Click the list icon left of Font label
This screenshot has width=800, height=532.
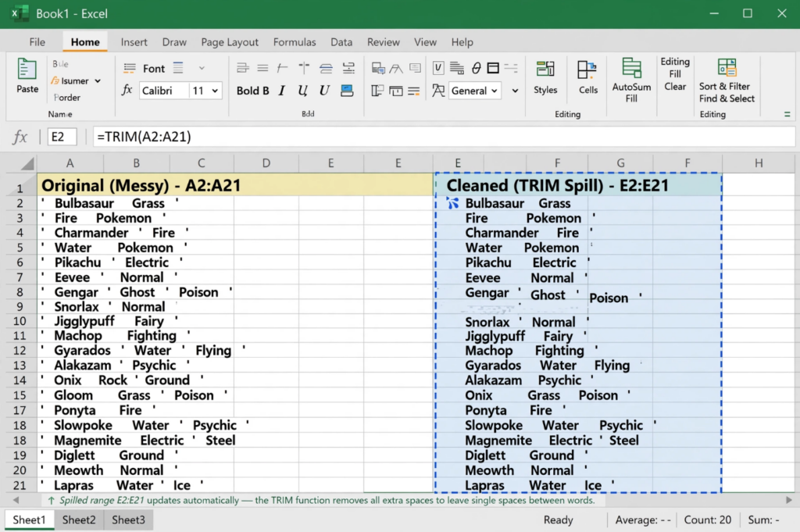(x=130, y=68)
